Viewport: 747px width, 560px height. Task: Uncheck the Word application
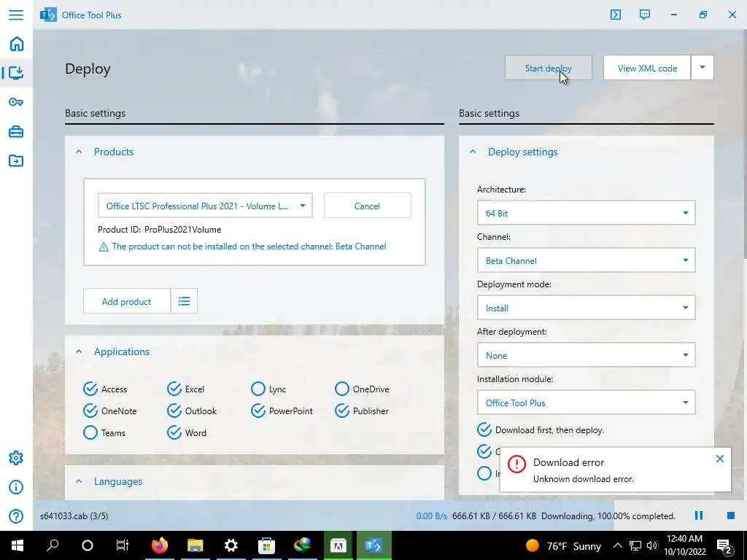174,433
